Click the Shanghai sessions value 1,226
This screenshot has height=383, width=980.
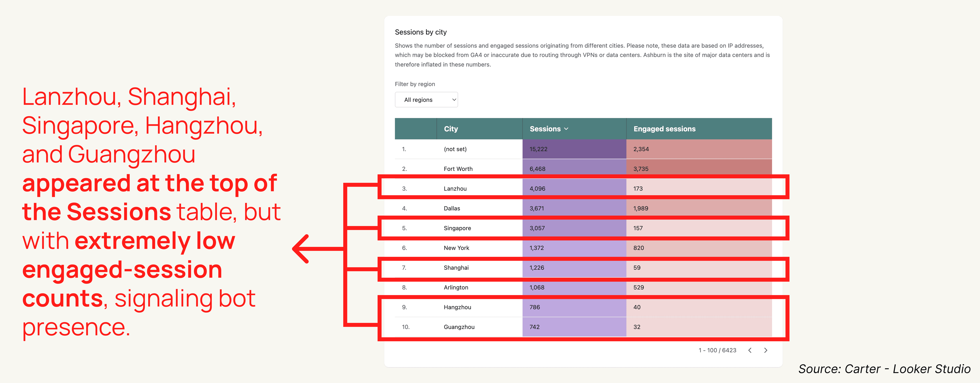[x=537, y=268]
